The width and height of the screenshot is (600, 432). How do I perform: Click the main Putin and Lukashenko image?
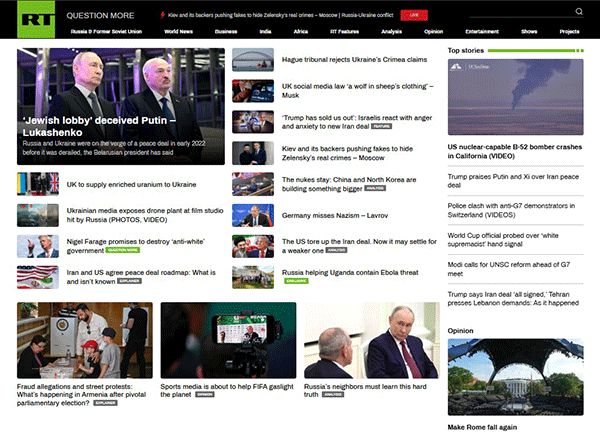click(x=121, y=106)
